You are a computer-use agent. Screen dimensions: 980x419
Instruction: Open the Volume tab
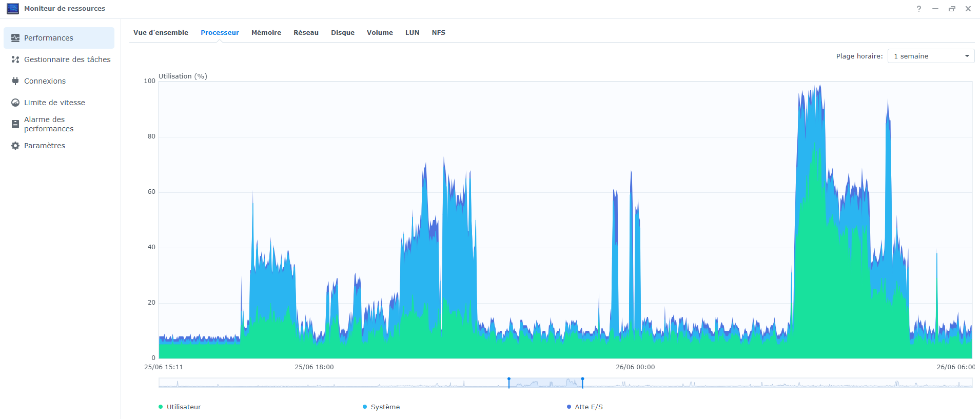click(x=380, y=32)
